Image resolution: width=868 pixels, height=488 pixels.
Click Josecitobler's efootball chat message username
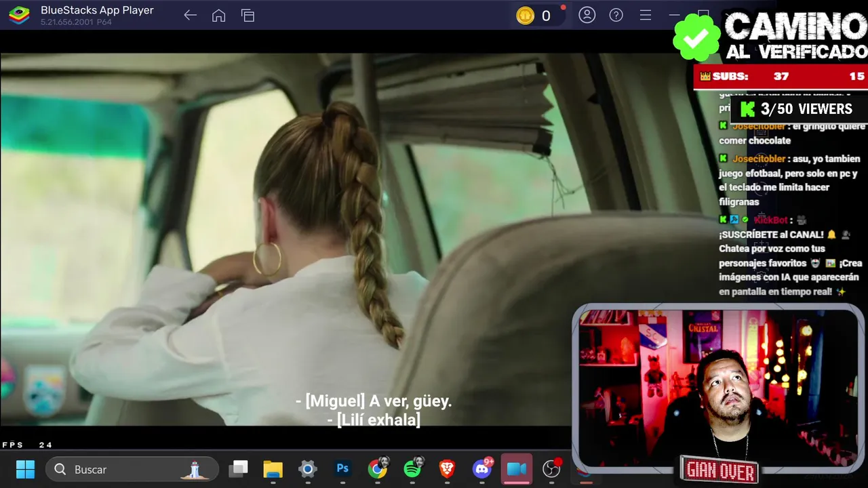coord(759,159)
